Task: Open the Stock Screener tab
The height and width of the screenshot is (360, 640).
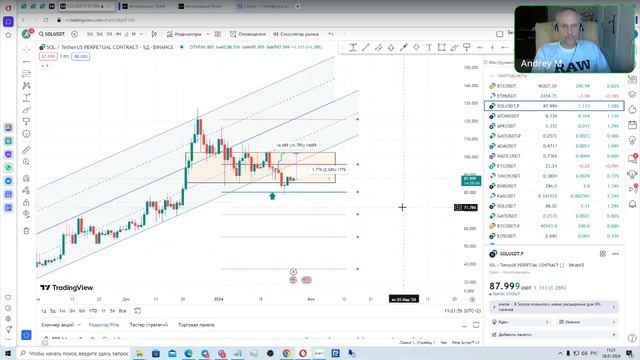Action: 58,325
